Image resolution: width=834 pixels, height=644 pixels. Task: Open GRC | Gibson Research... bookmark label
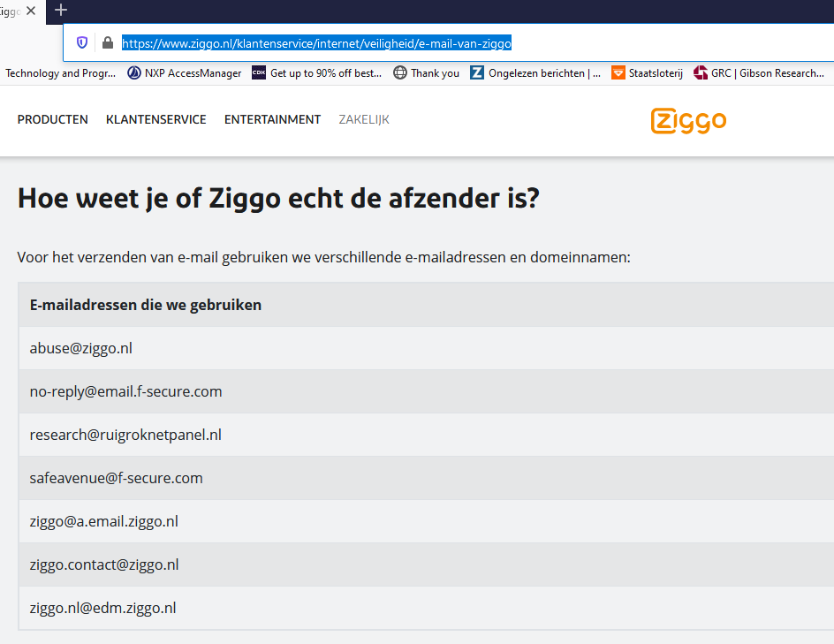pyautogui.click(x=768, y=73)
